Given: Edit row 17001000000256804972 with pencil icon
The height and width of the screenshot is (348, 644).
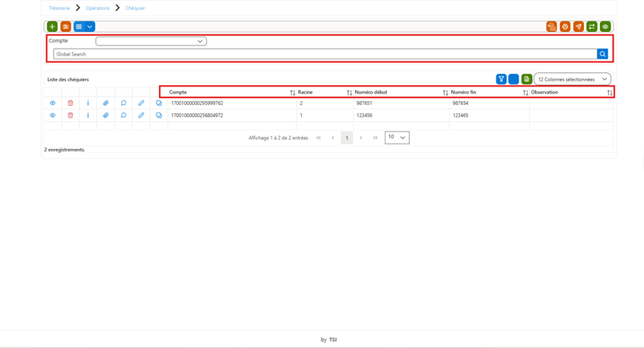Looking at the screenshot, I should click(141, 115).
